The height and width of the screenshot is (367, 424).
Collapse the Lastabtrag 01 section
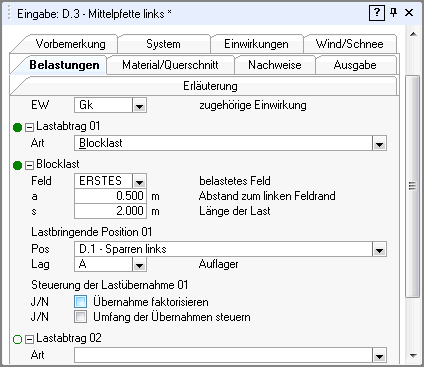click(x=29, y=127)
